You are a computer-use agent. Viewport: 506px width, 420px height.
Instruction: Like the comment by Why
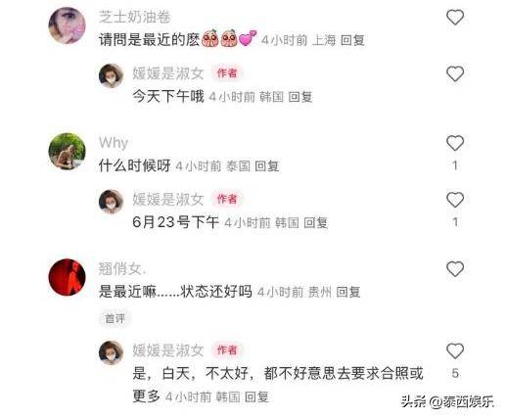(x=455, y=143)
